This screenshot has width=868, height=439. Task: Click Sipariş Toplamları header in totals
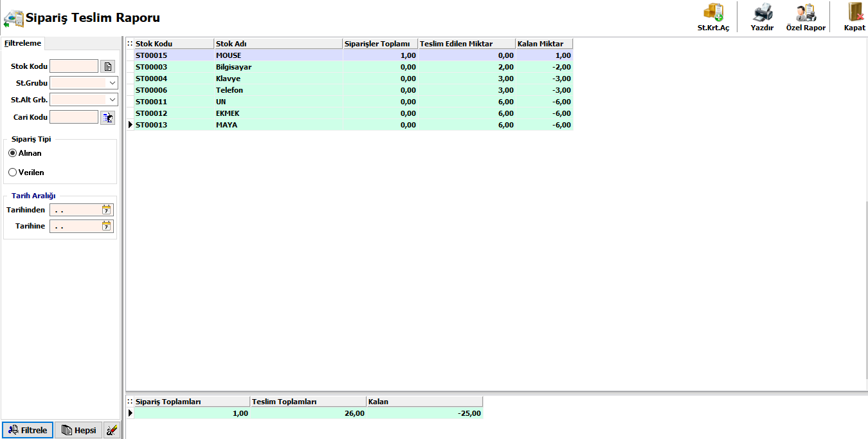pos(192,402)
